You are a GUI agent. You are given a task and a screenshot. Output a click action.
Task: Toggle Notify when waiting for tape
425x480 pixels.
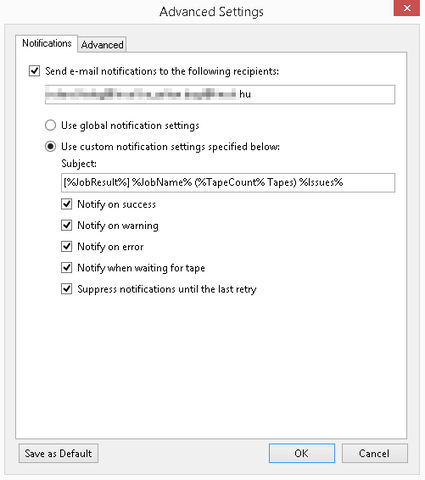[x=67, y=268]
